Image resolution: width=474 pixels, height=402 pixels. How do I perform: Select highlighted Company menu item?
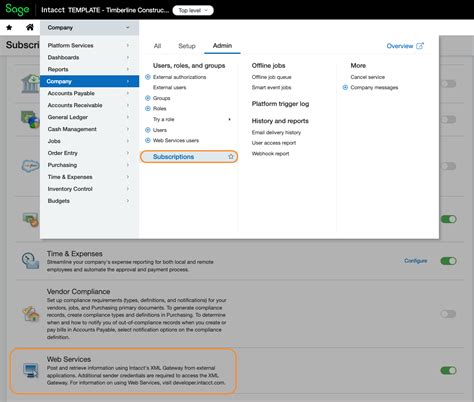[x=89, y=81]
